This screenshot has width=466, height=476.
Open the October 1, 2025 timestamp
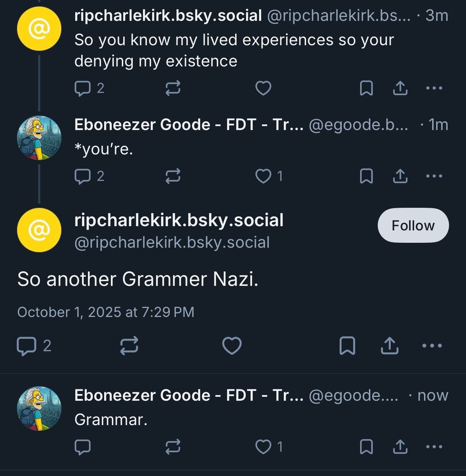pyautogui.click(x=106, y=312)
